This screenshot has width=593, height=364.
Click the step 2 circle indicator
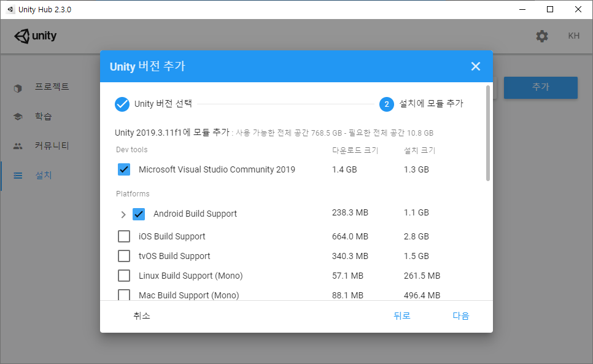tap(387, 104)
